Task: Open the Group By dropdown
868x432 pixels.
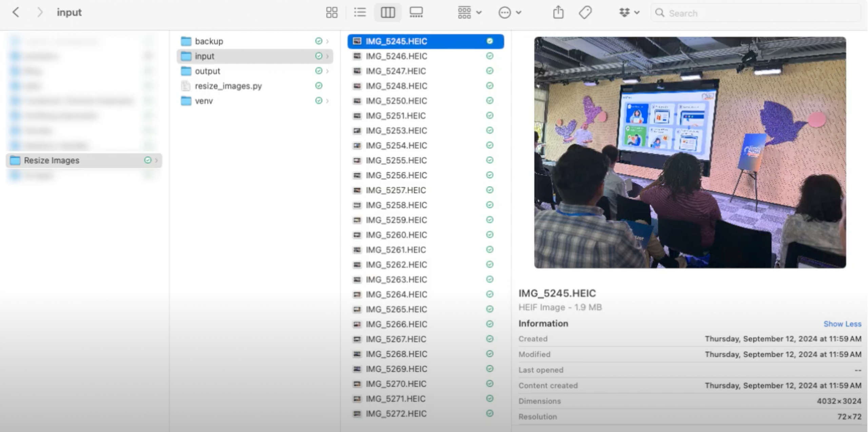Action: [x=469, y=13]
